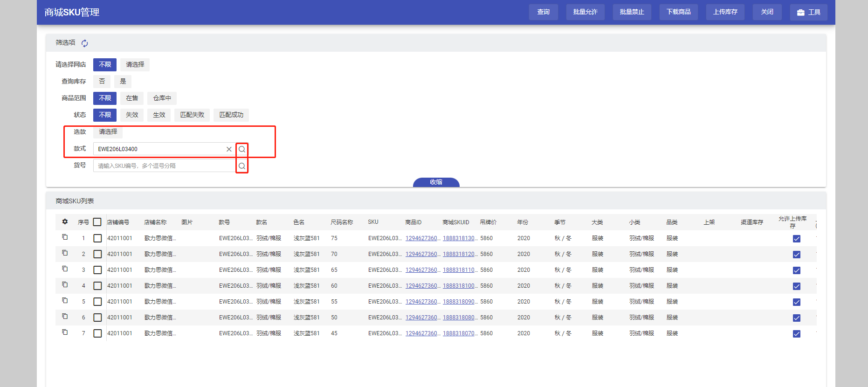Click the 货号 SKU number input field
868x387 pixels.
pyautogui.click(x=164, y=166)
